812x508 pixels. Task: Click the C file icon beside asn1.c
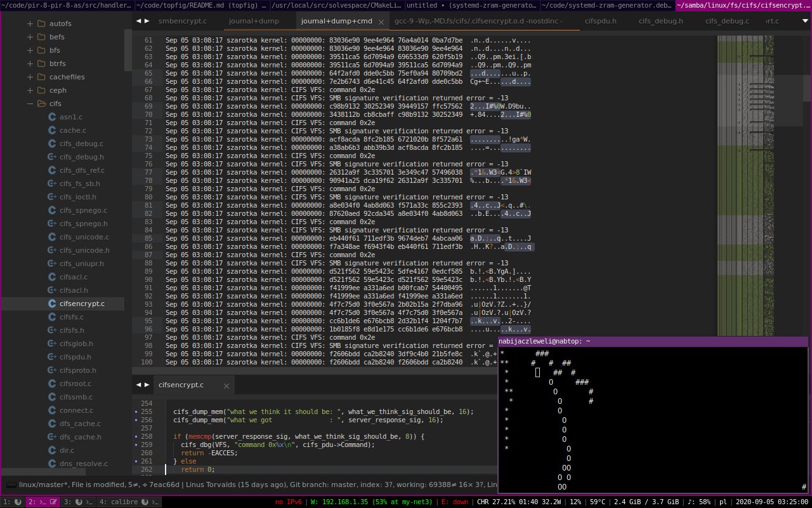(53, 117)
